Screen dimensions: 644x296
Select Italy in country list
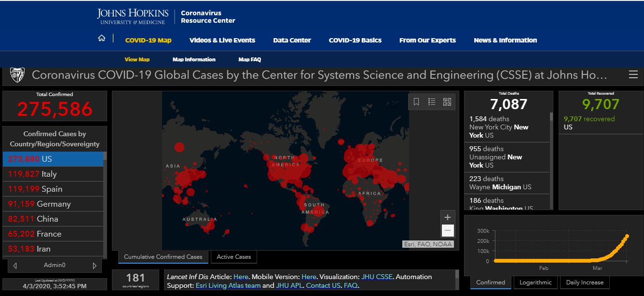[x=53, y=174]
